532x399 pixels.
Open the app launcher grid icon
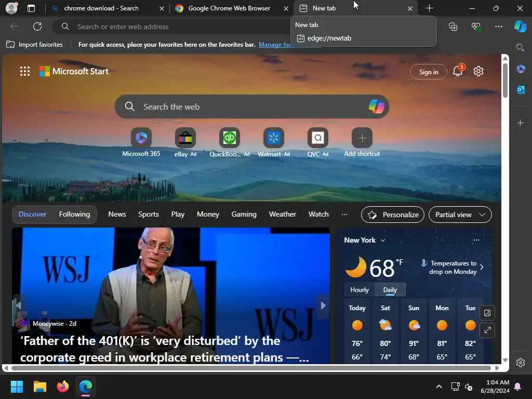pyautogui.click(x=25, y=71)
